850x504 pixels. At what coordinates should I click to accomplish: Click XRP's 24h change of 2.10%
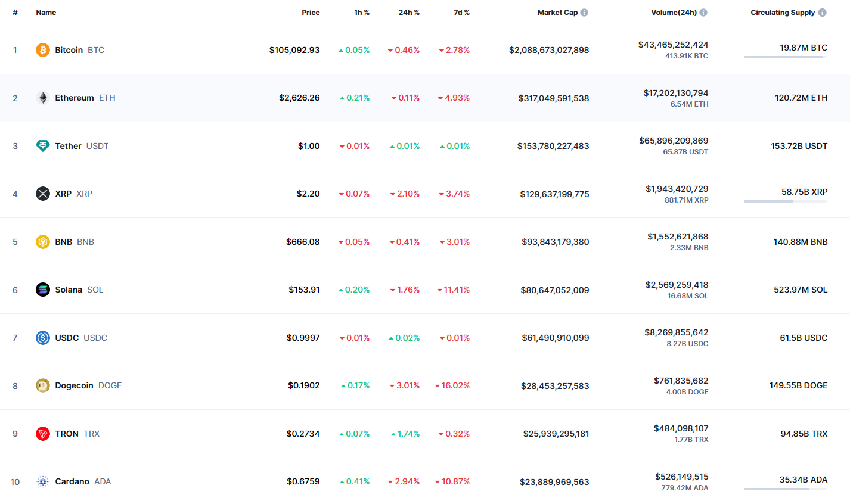pos(405,194)
